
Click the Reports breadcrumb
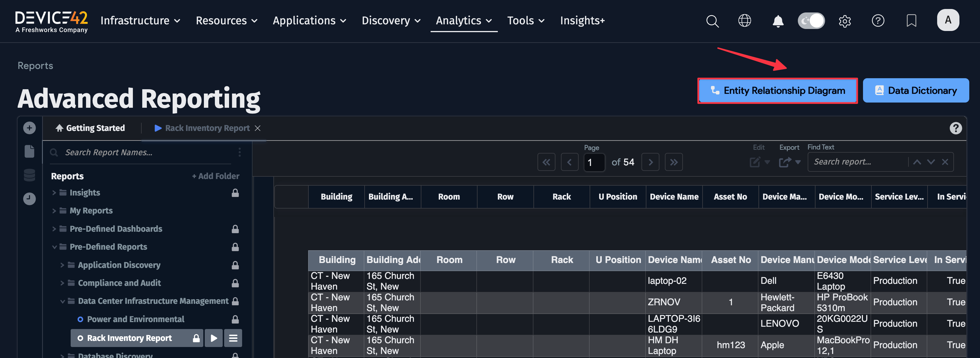click(35, 65)
